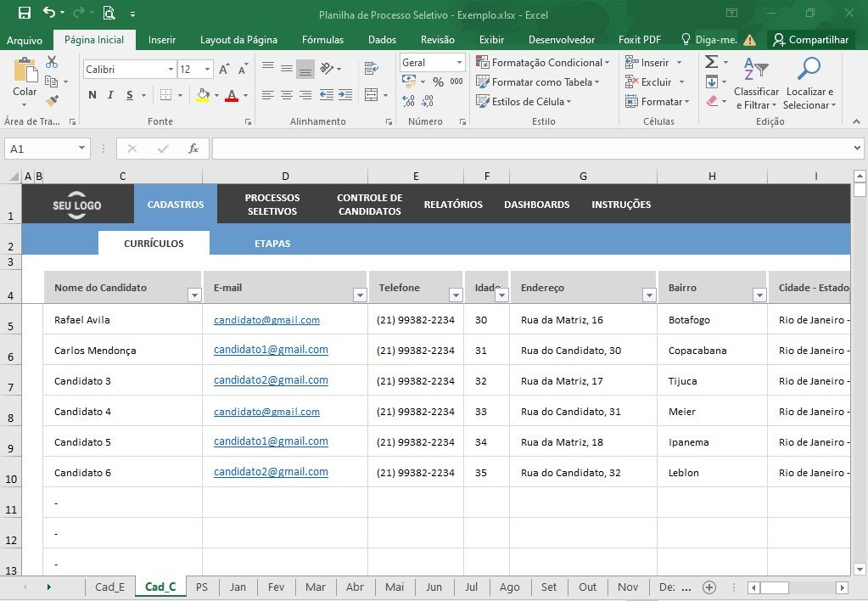The height and width of the screenshot is (601, 868).
Task: Toggle underline formatting S
Action: click(x=130, y=95)
